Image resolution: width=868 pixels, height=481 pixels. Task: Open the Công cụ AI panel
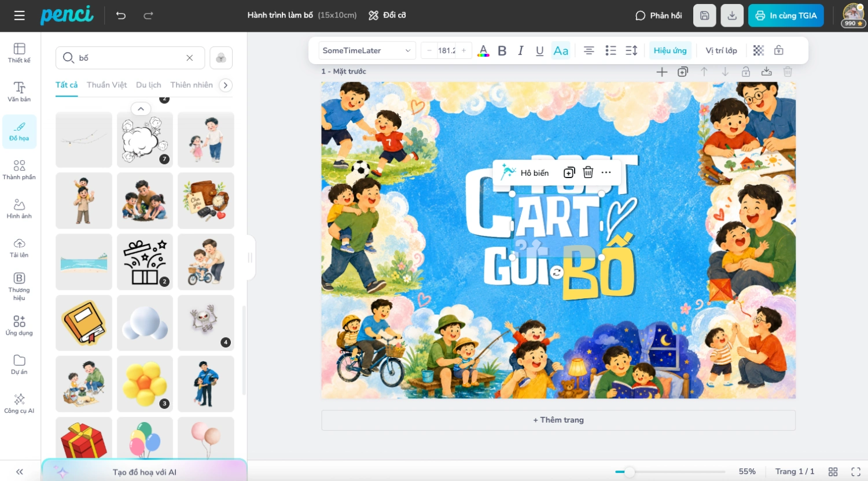coord(19,403)
